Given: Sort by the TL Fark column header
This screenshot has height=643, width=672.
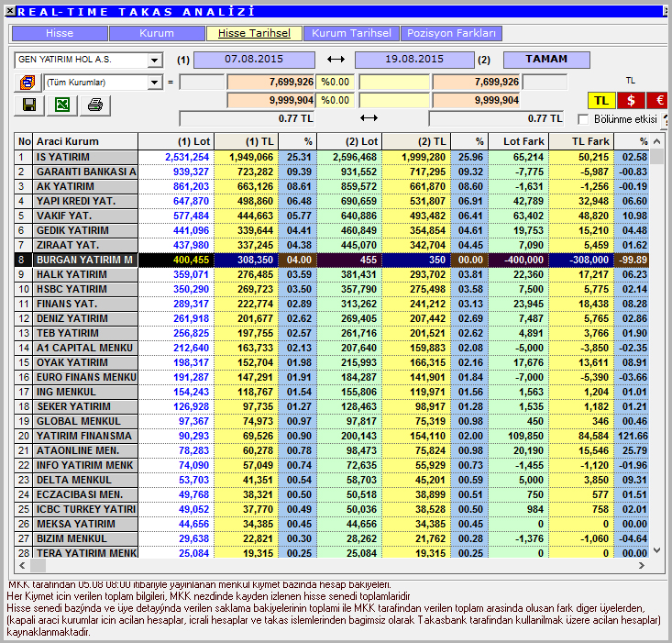Looking at the screenshot, I should click(x=581, y=141).
